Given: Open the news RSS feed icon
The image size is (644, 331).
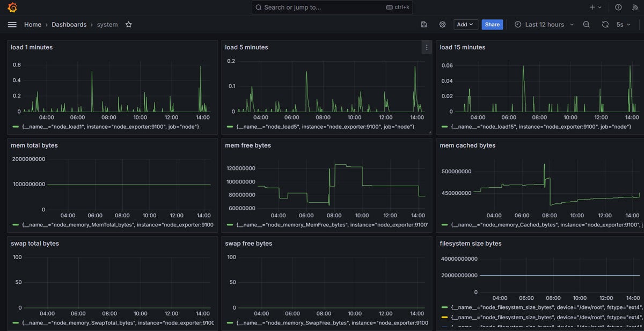Looking at the screenshot, I should [x=634, y=8].
